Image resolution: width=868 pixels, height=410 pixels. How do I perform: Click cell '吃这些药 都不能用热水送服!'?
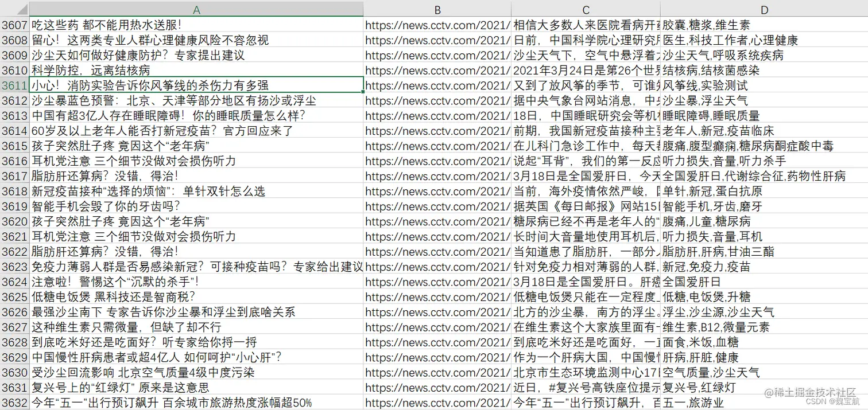tap(196, 25)
